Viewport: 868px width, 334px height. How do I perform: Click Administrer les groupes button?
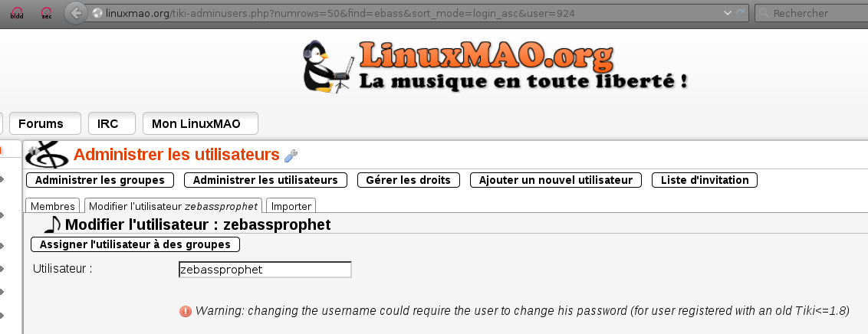point(100,180)
